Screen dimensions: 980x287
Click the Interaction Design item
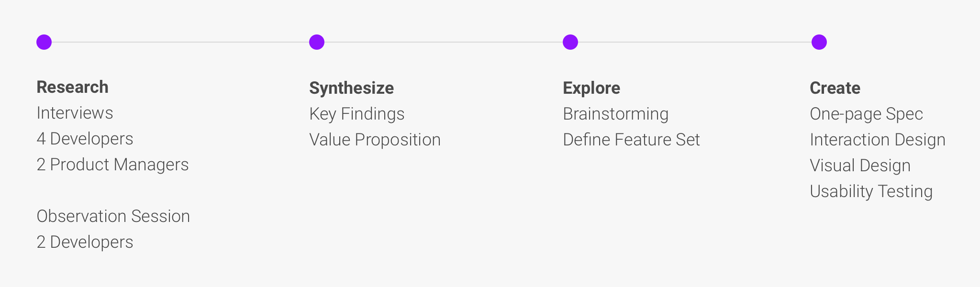coord(878,140)
